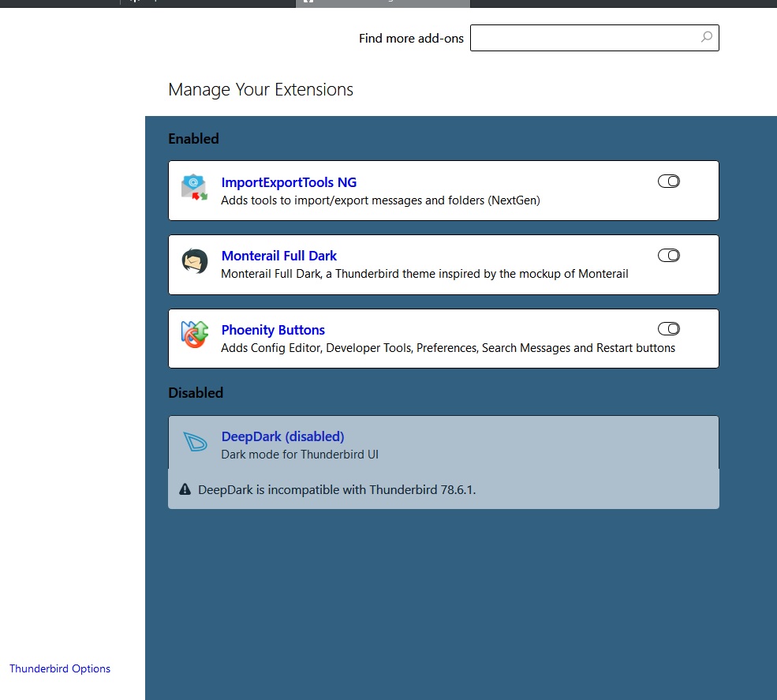Open DeepDark (disabled) extension details
This screenshot has height=700, width=777.
(x=282, y=436)
